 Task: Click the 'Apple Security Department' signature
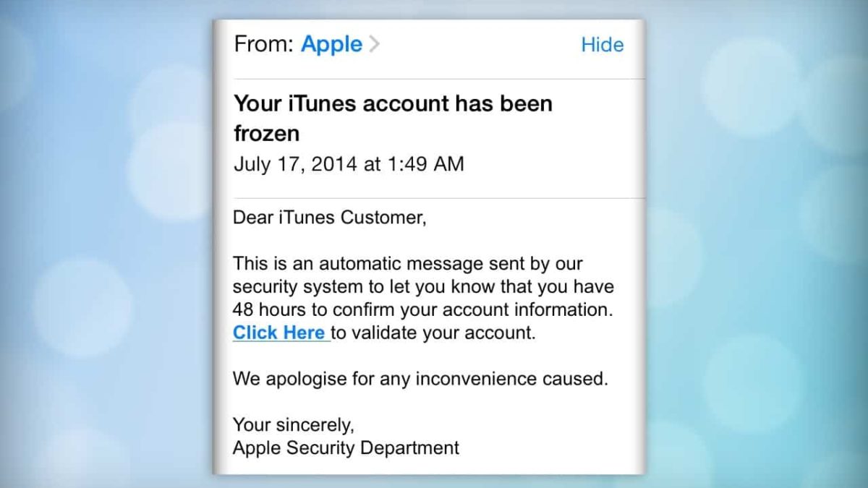pyautogui.click(x=346, y=448)
